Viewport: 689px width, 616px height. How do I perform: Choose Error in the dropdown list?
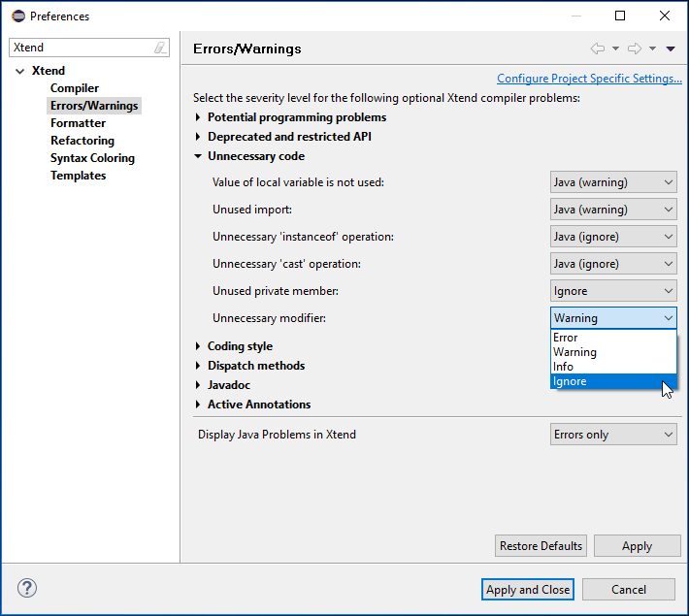(613, 338)
